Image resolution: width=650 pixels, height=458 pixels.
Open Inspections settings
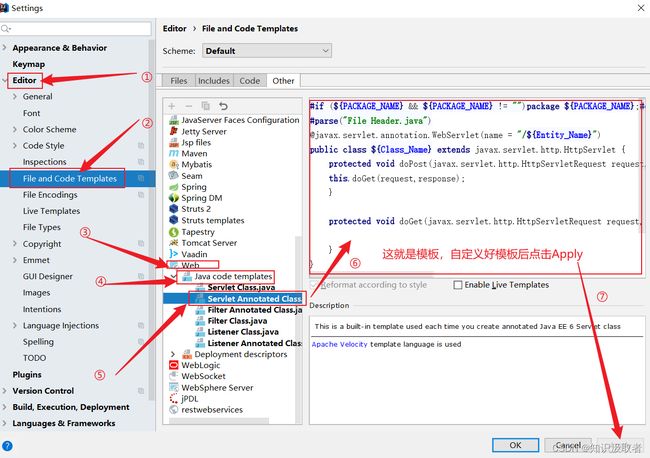44,162
